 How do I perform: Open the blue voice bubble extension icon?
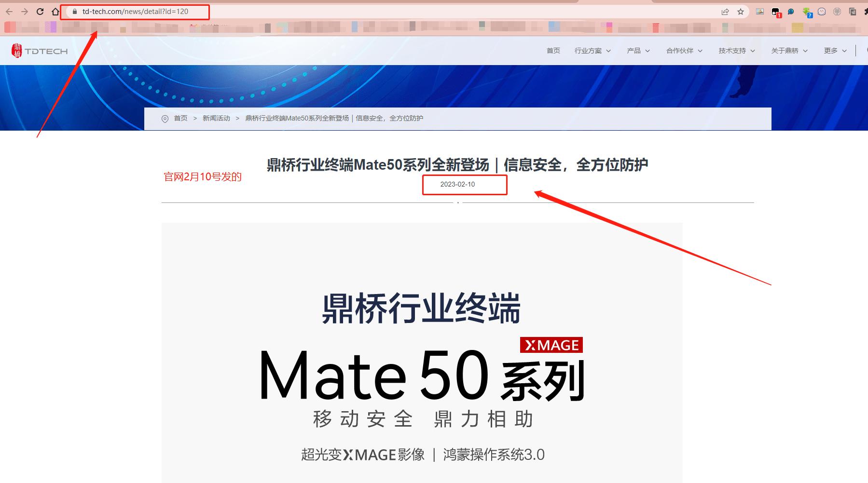point(791,12)
